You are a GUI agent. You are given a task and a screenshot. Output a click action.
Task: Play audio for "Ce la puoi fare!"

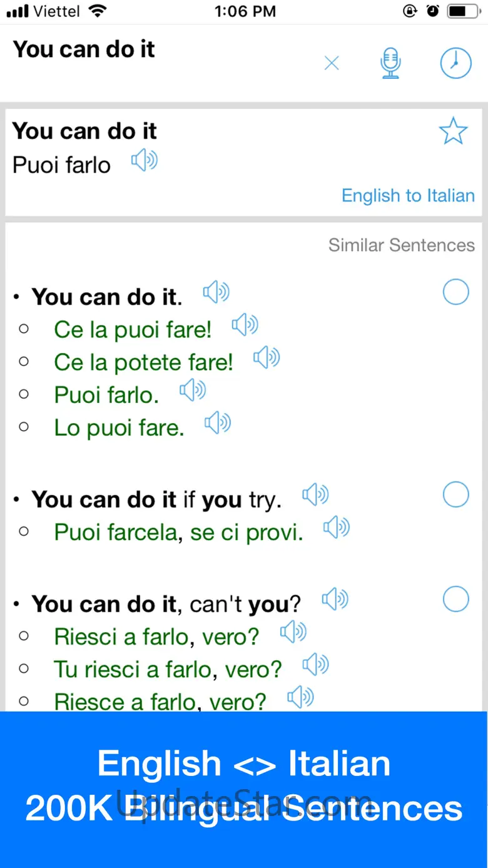[245, 325]
